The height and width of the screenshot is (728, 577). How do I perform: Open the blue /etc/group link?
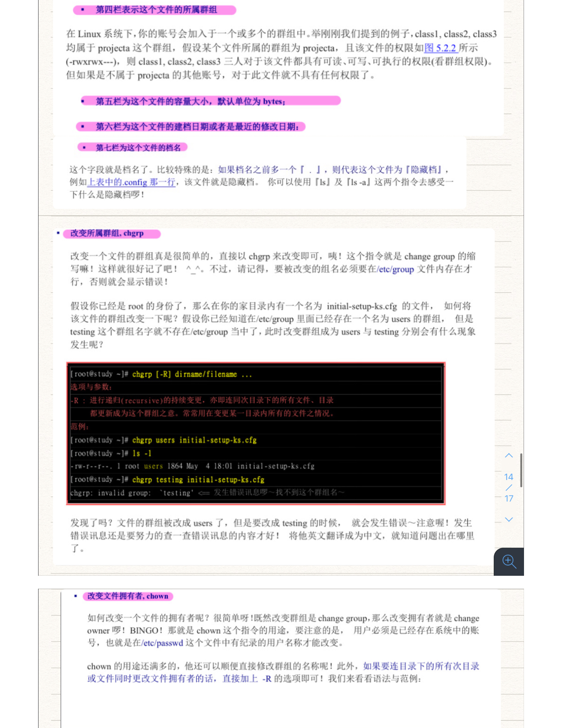click(395, 269)
